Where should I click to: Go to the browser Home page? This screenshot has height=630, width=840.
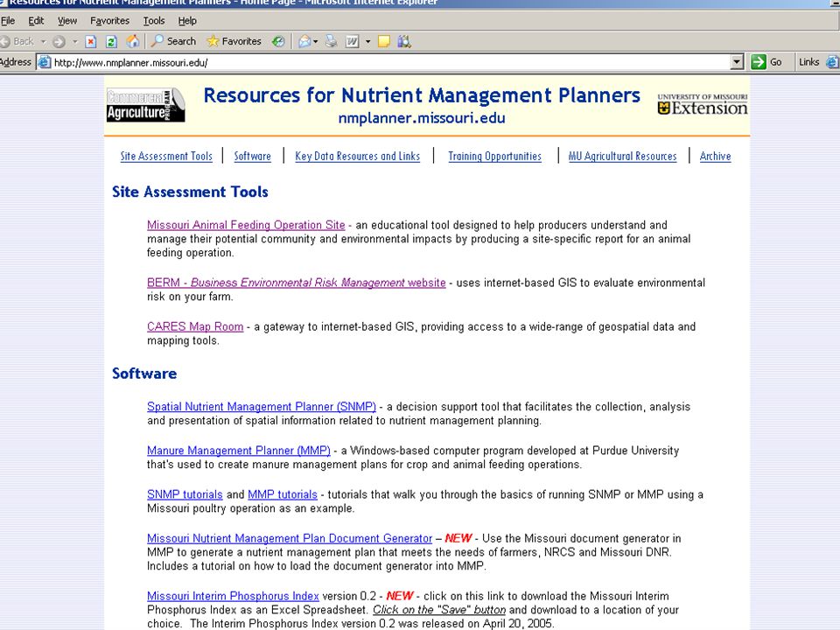pyautogui.click(x=133, y=41)
